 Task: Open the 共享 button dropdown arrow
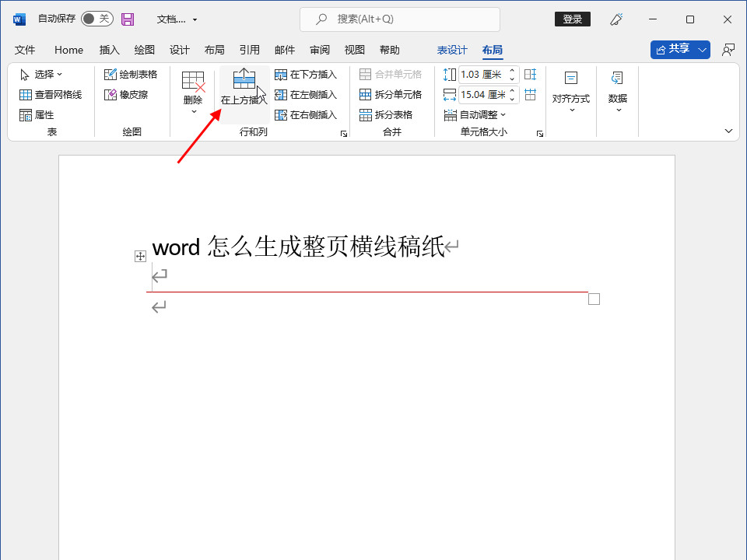[702, 50]
